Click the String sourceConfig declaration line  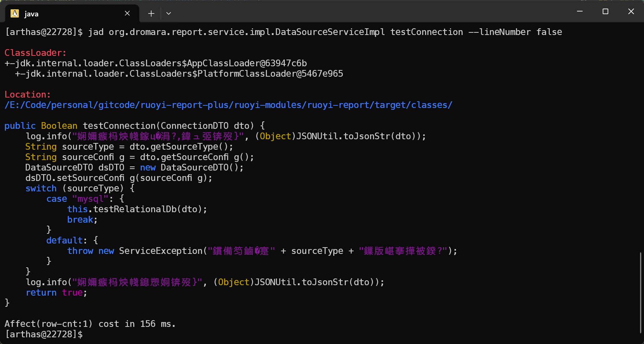140,157
